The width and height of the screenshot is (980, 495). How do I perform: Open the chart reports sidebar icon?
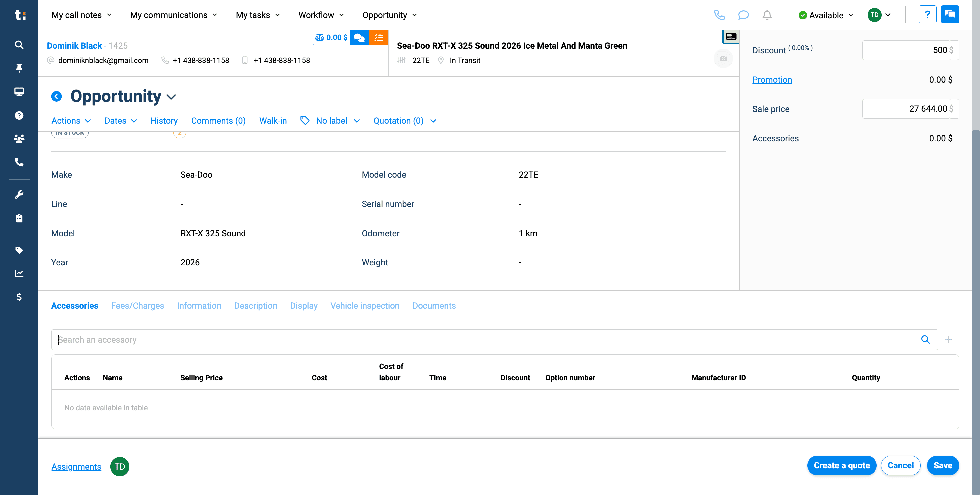(x=19, y=273)
